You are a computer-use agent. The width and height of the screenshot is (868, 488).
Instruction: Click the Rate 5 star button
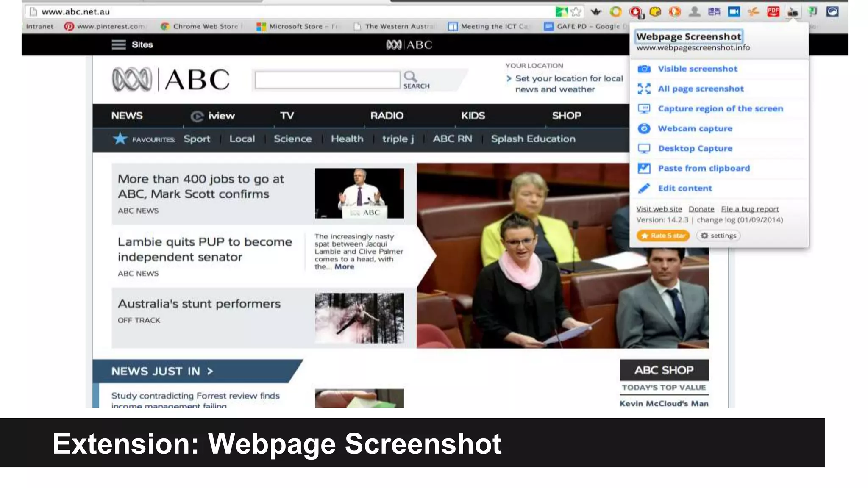(x=663, y=236)
